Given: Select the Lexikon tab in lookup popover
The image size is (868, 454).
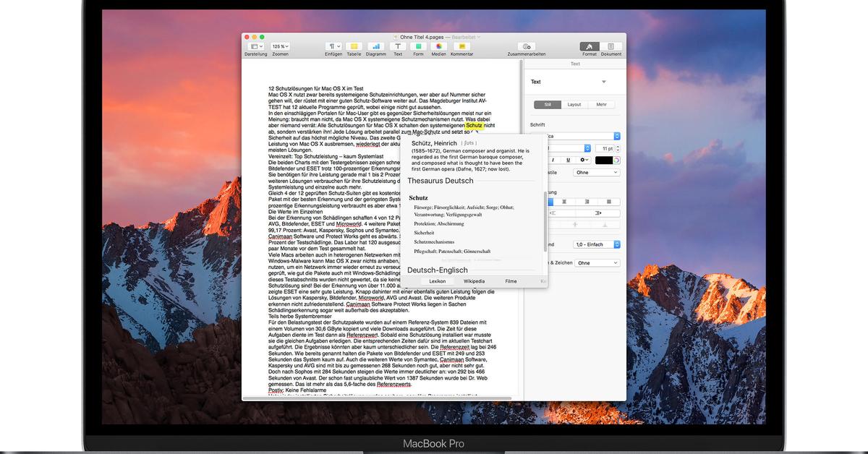Looking at the screenshot, I should 438,281.
